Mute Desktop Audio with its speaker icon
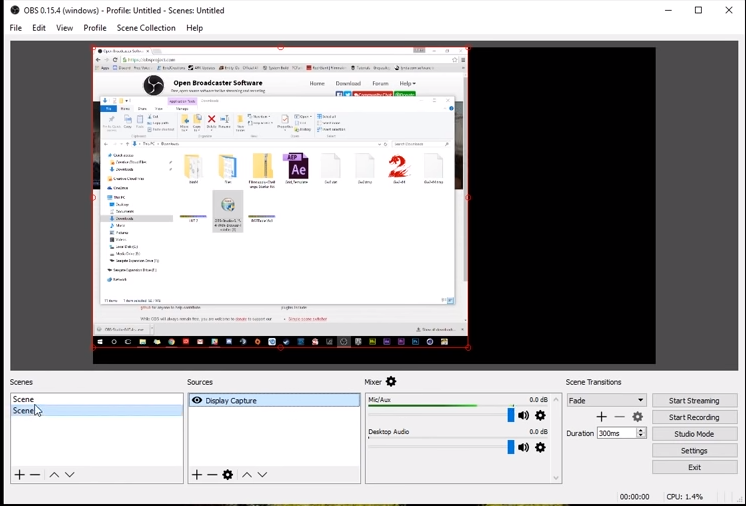This screenshot has width=746, height=506. click(x=523, y=448)
